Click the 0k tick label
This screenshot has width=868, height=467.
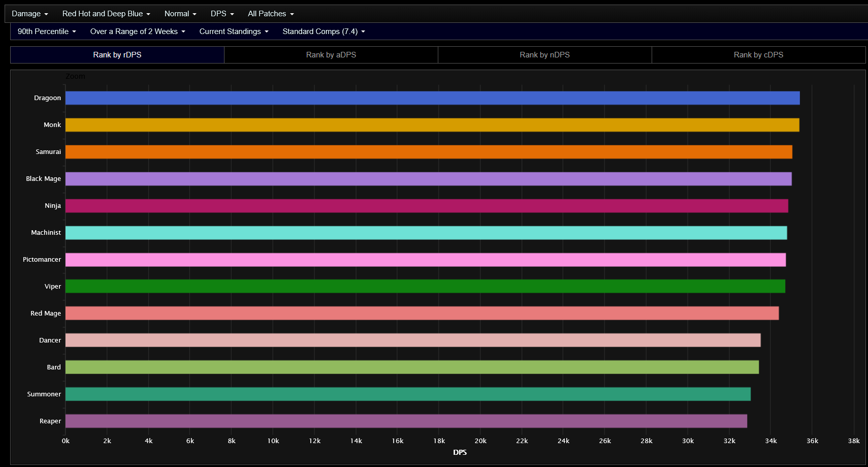coord(66,441)
